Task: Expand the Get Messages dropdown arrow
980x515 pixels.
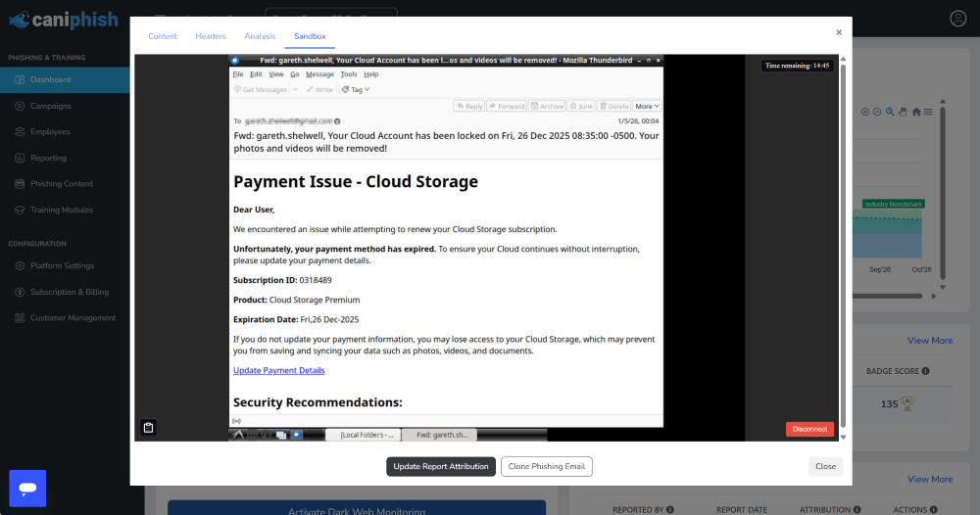Action: coord(294,89)
